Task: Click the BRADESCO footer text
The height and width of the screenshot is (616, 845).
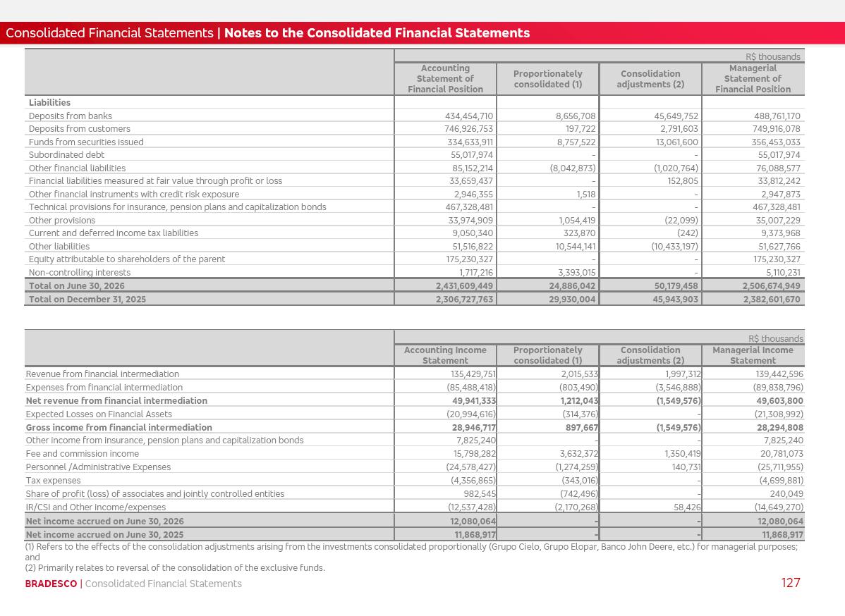Action: (x=51, y=584)
